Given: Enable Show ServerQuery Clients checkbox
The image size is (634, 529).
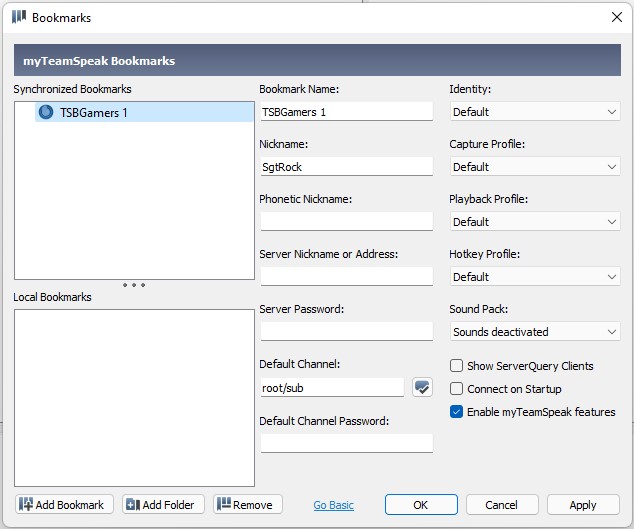Looking at the screenshot, I should click(456, 366).
